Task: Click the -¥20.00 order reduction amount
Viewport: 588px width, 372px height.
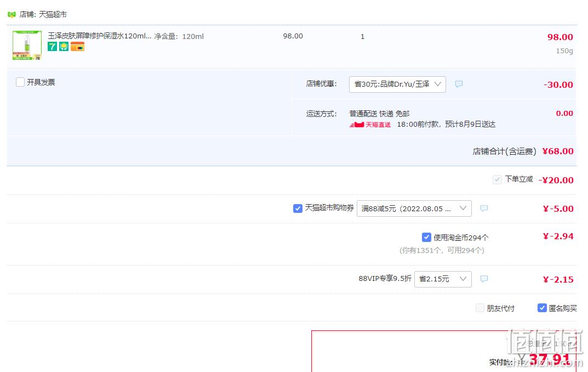Action: tap(556, 180)
